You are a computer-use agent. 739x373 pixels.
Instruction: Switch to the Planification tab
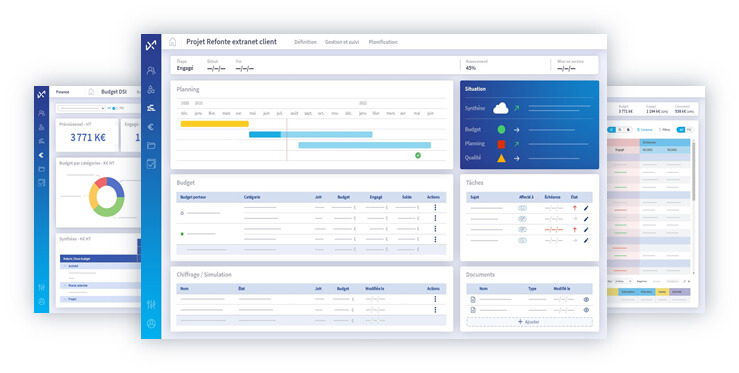(x=383, y=42)
